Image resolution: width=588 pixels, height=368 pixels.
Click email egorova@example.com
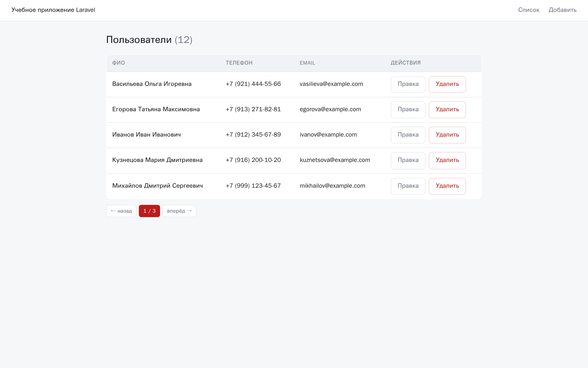330,109
